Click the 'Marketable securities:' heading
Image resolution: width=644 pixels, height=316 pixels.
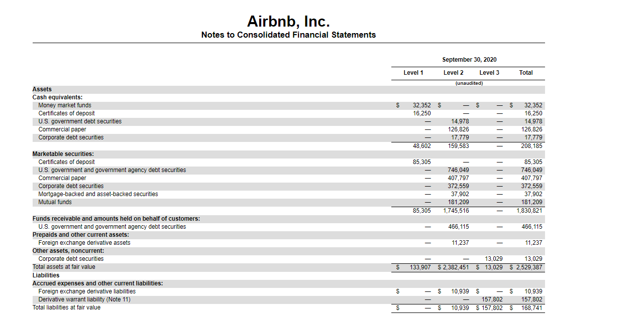(63, 154)
